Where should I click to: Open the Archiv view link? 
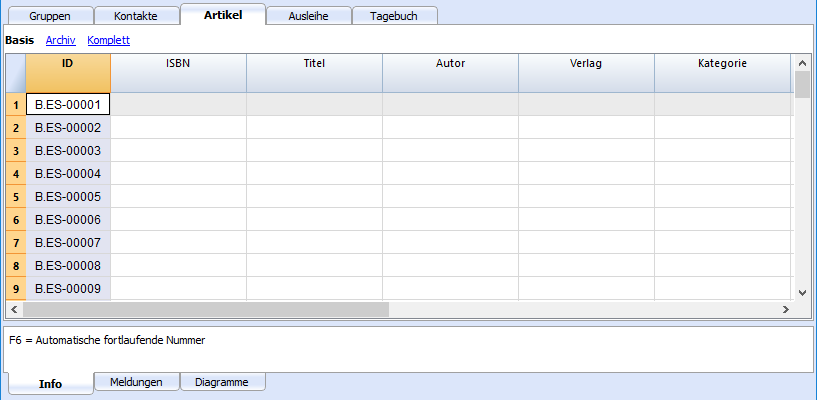pyautogui.click(x=60, y=40)
